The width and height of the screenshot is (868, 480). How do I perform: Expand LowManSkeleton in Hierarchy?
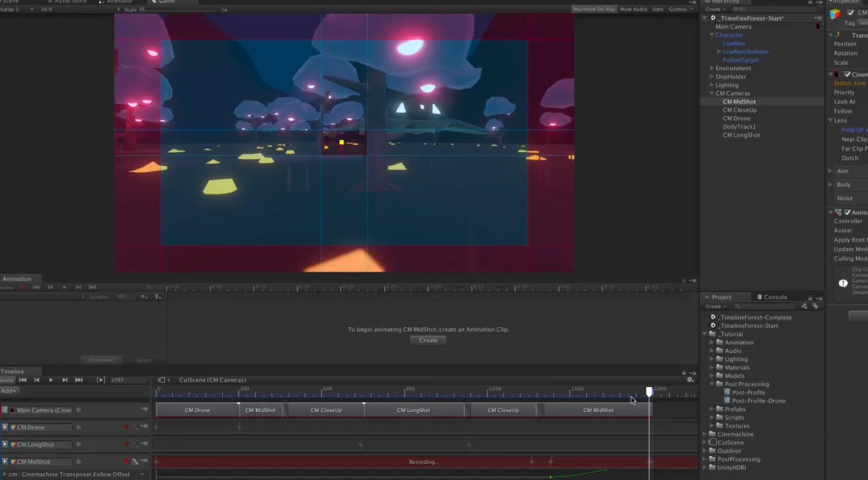click(x=719, y=52)
